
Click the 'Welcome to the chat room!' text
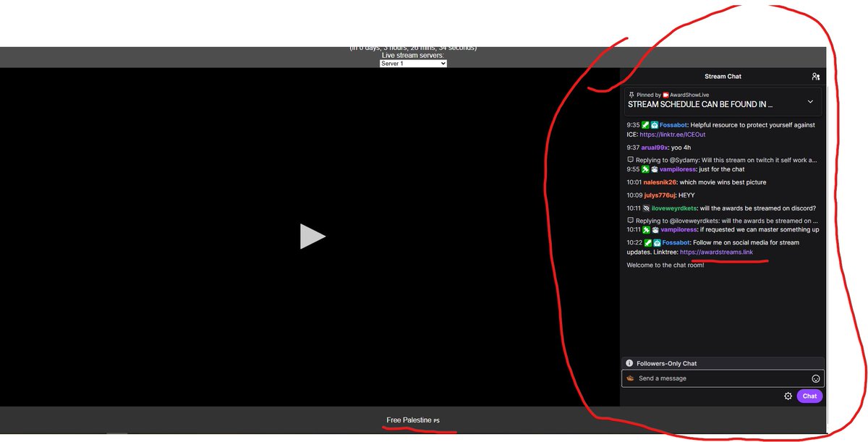click(x=665, y=265)
